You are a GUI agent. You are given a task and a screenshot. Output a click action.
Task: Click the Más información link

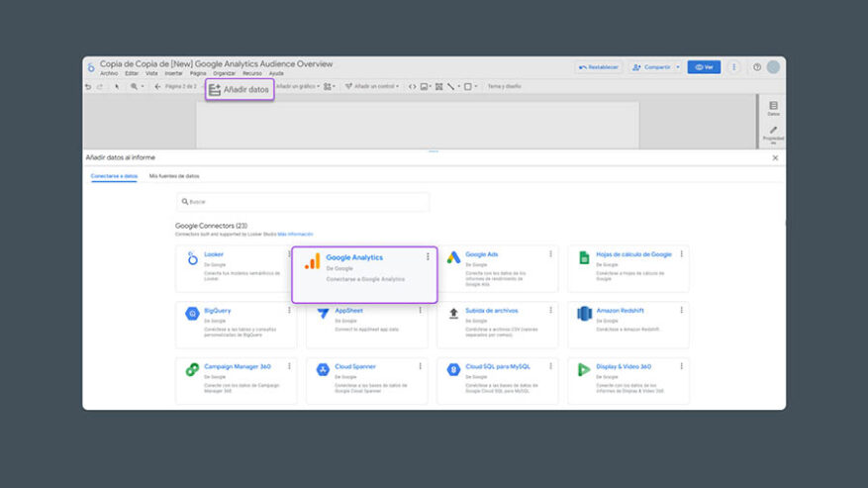pyautogui.click(x=295, y=235)
